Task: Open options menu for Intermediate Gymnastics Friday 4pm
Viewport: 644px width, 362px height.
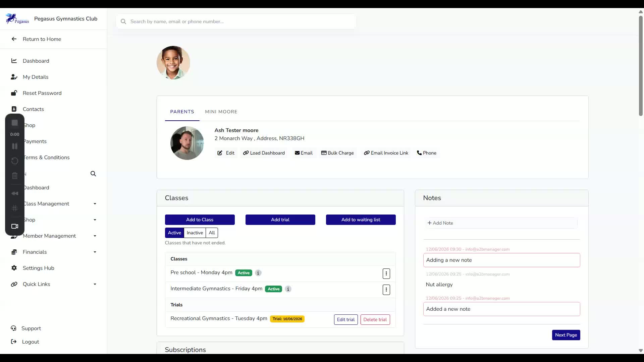Action: [x=386, y=290]
